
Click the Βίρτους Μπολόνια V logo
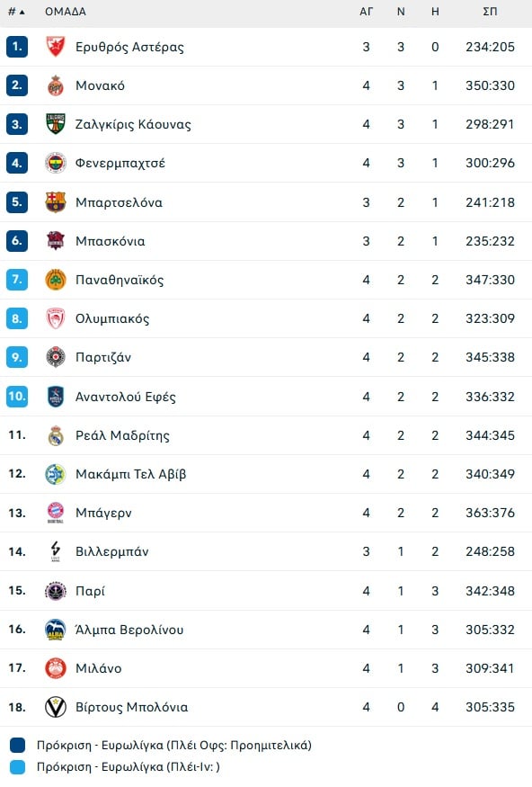coord(55,707)
